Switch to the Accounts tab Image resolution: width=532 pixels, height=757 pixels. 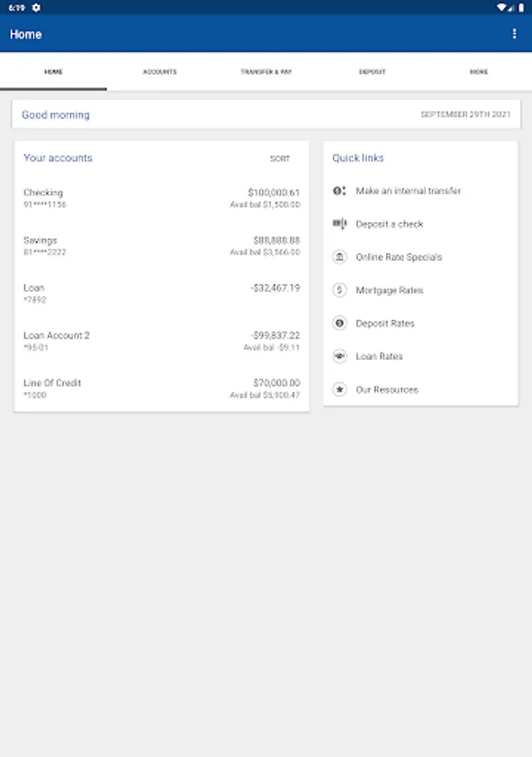(160, 72)
